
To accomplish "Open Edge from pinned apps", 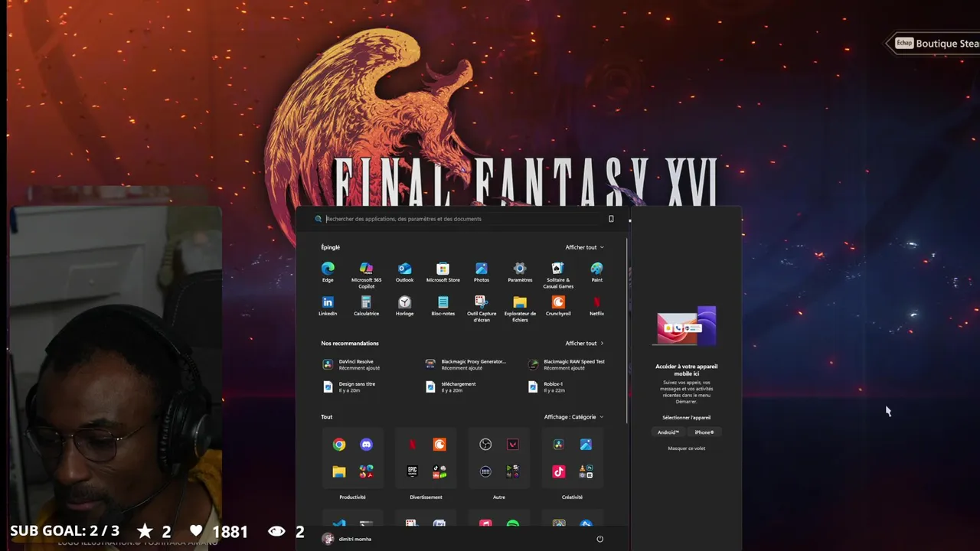I will coord(328,272).
